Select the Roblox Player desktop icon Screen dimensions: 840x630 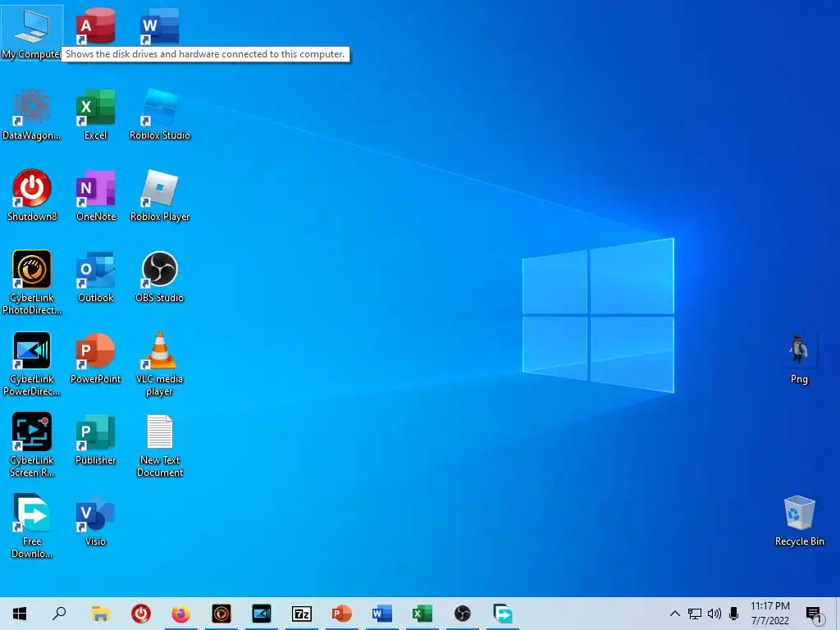click(x=160, y=195)
